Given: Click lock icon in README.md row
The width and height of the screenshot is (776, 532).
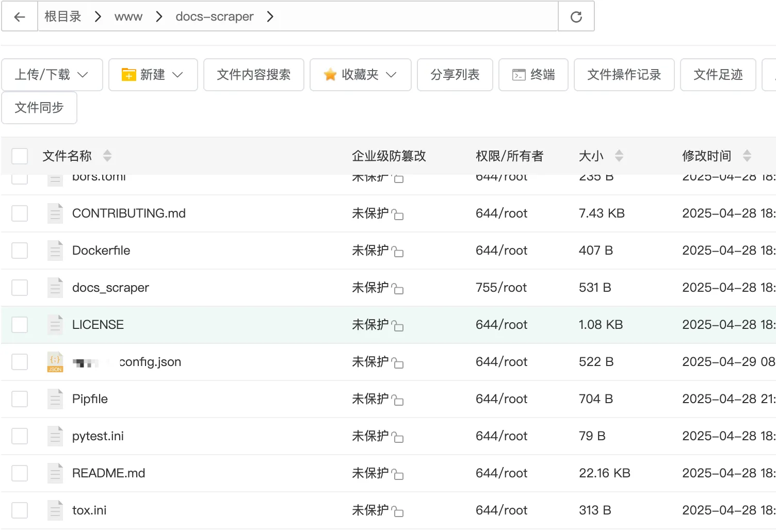Looking at the screenshot, I should click(x=397, y=474).
